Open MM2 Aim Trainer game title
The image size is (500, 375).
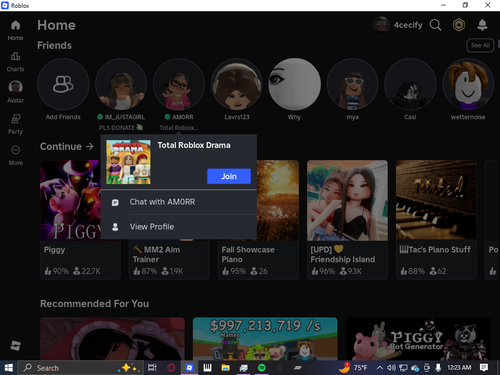(157, 254)
